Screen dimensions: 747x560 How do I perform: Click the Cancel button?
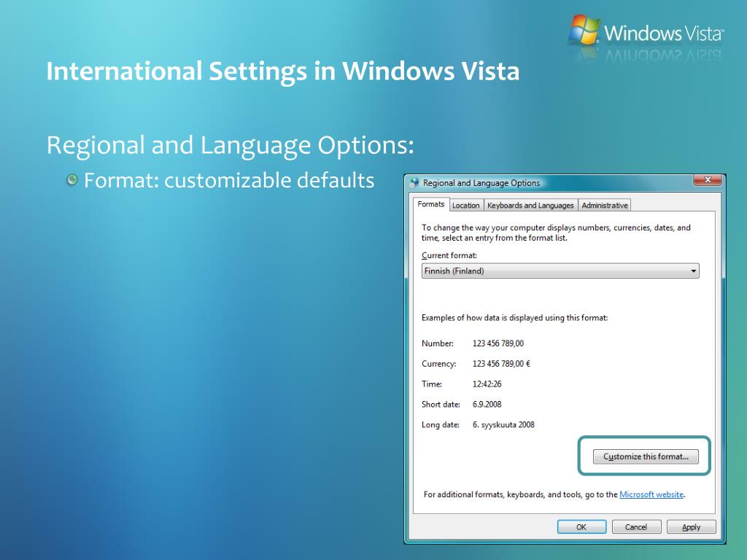[x=636, y=527]
